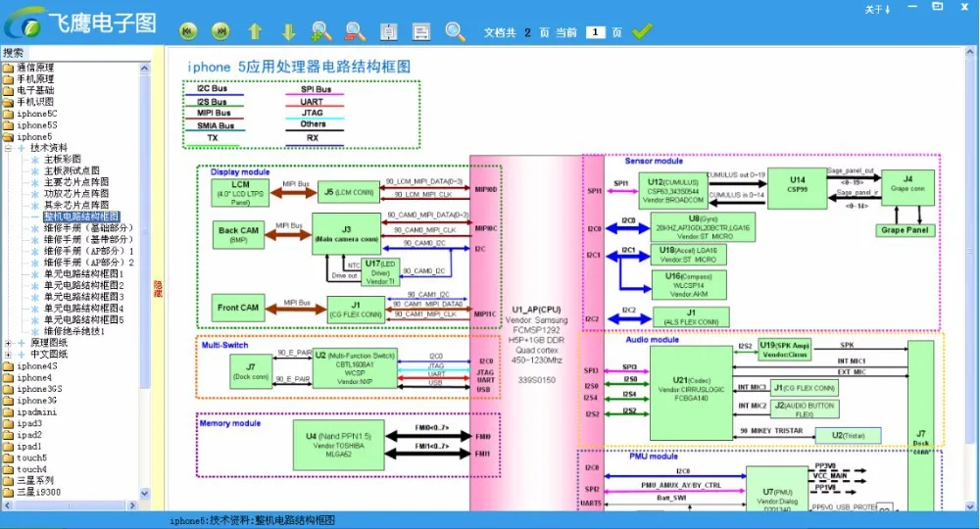Click the fit-height page icon
Image resolution: width=980 pixels, height=529 pixels.
[x=388, y=31]
